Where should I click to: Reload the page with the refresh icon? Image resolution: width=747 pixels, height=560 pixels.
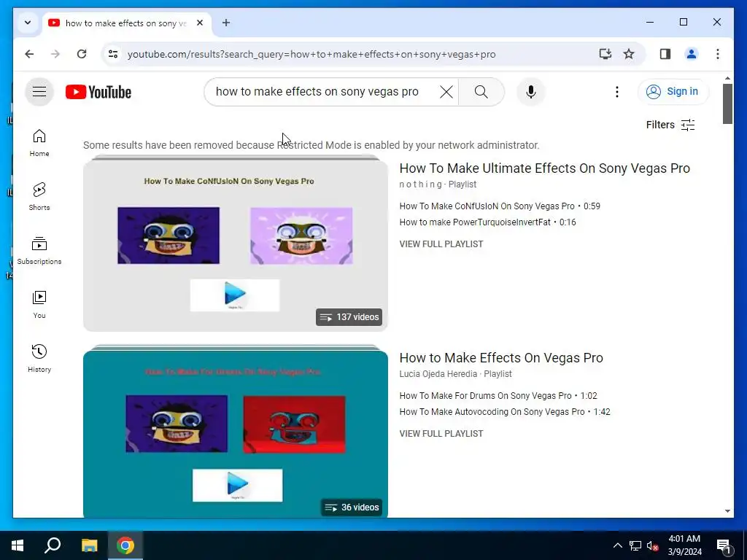click(x=82, y=54)
